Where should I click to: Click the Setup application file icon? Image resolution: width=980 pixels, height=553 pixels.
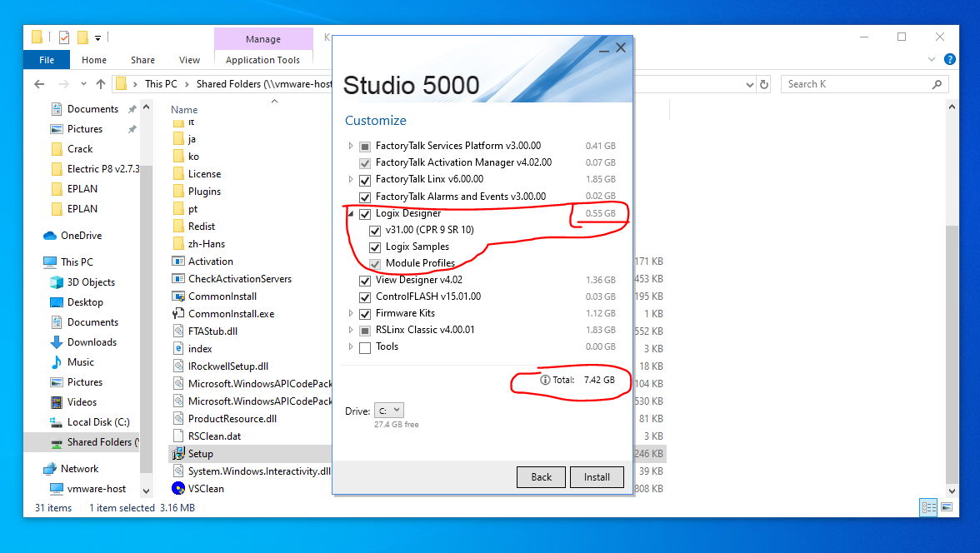178,453
